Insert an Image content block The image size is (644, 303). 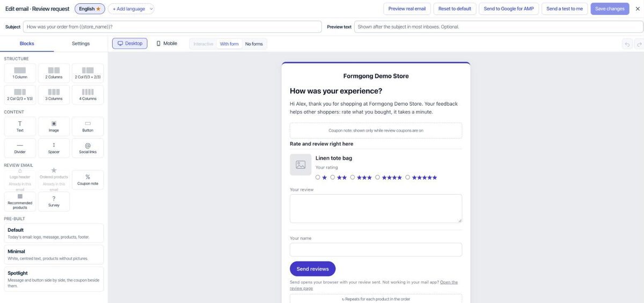(x=54, y=127)
